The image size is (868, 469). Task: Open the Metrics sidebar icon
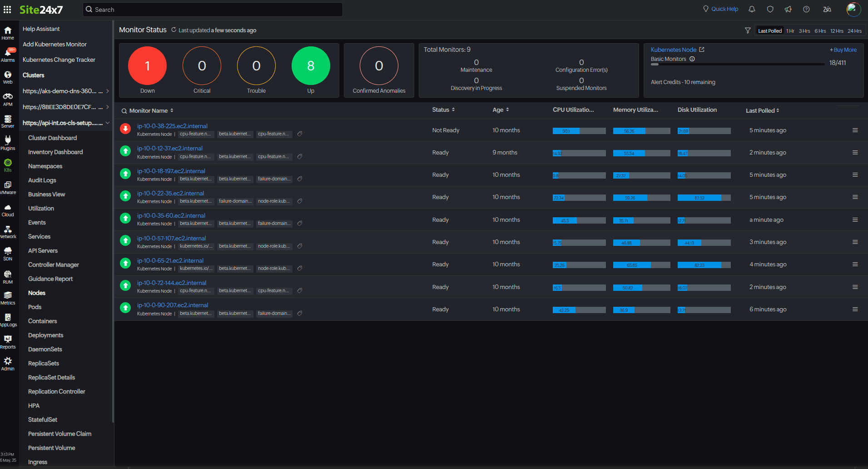(8, 298)
